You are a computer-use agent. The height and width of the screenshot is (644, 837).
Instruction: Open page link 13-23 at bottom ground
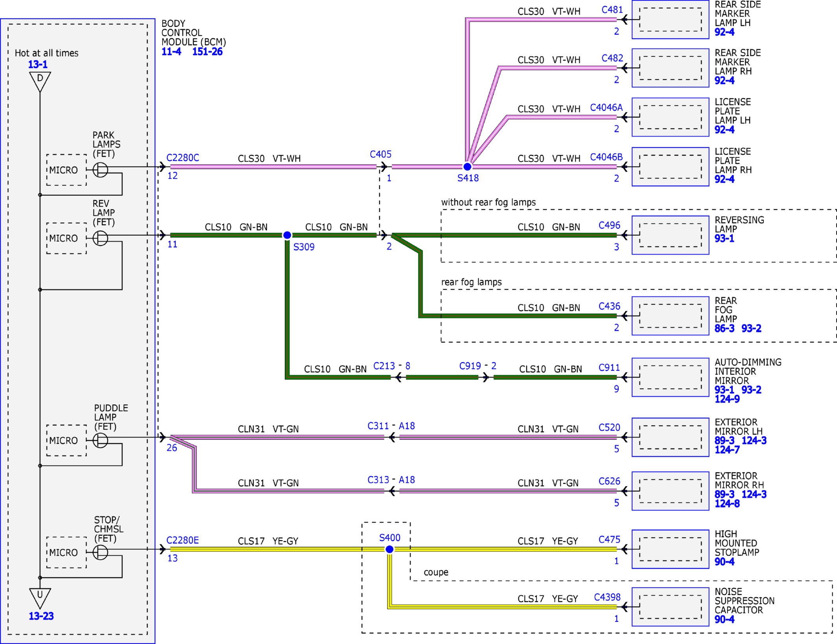click(x=41, y=616)
